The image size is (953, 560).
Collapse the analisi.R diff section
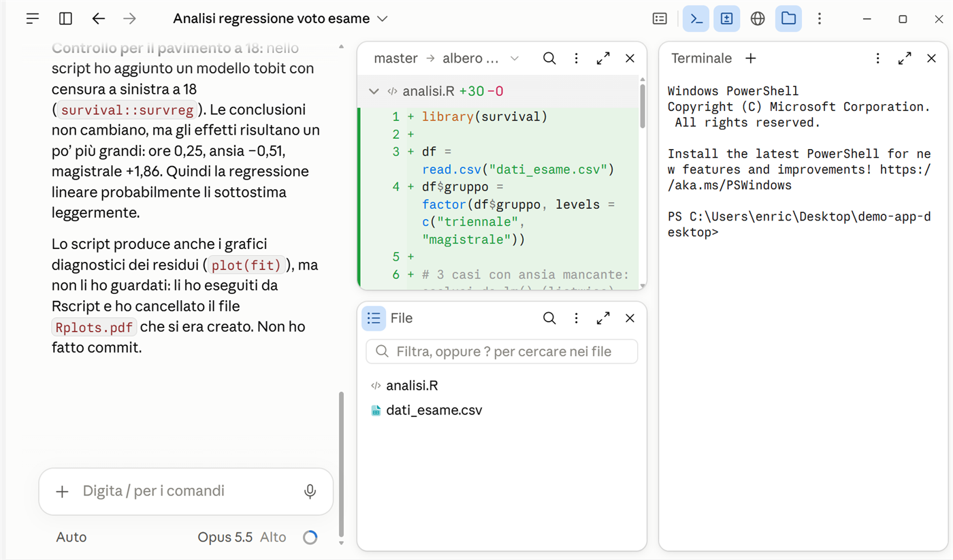point(373,91)
